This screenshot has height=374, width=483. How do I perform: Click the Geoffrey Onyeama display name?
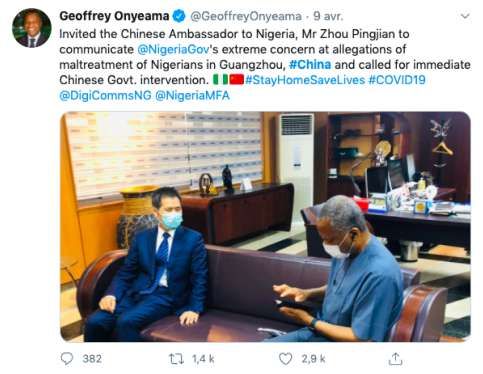click(x=114, y=16)
